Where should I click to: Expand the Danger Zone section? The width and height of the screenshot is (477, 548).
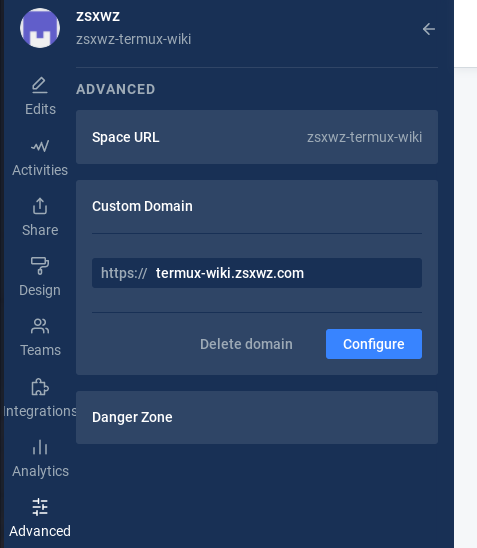pos(257,417)
